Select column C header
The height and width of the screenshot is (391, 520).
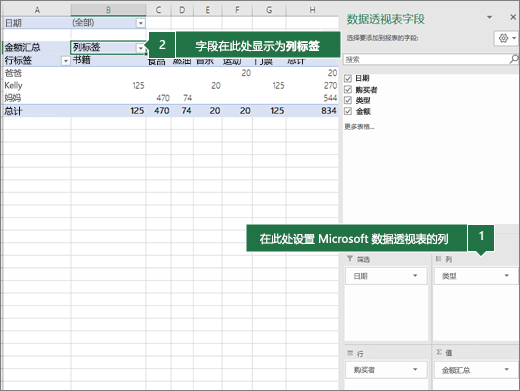pyautogui.click(x=159, y=10)
